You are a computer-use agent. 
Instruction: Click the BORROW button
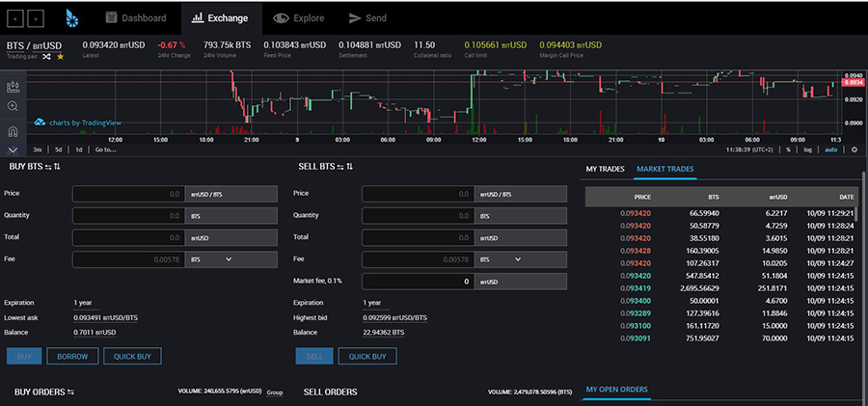(x=72, y=356)
